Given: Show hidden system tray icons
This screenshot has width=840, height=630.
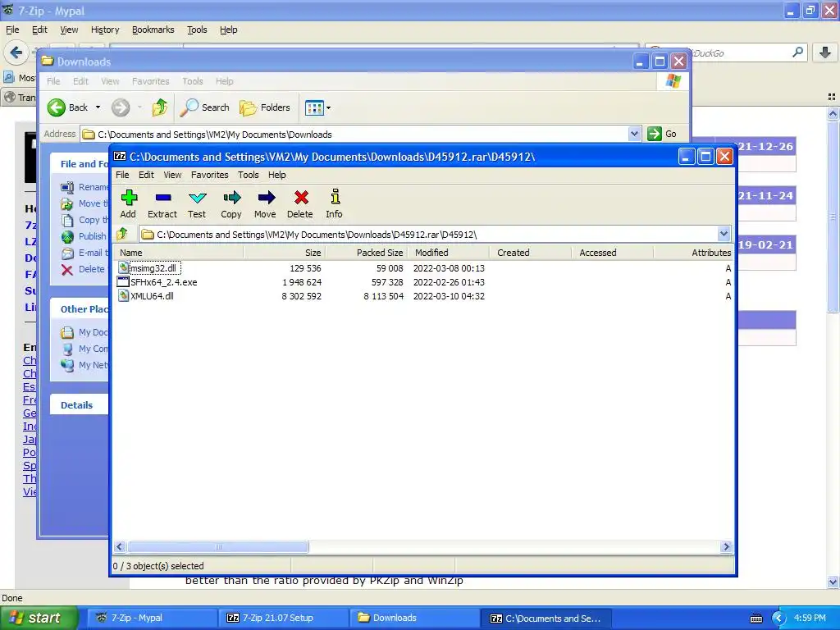Looking at the screenshot, I should point(778,619).
